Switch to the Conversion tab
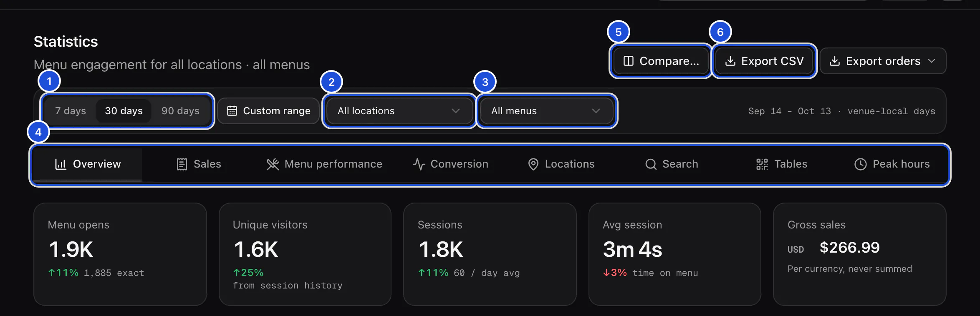The image size is (980, 316). coord(451,164)
